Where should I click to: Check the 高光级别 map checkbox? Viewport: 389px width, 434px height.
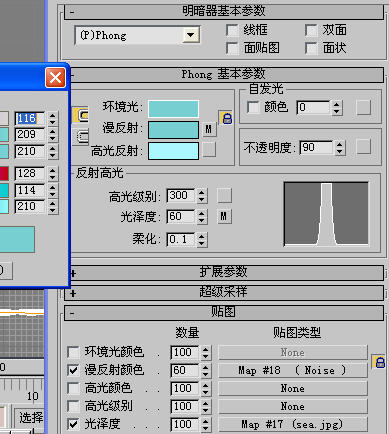(x=73, y=406)
